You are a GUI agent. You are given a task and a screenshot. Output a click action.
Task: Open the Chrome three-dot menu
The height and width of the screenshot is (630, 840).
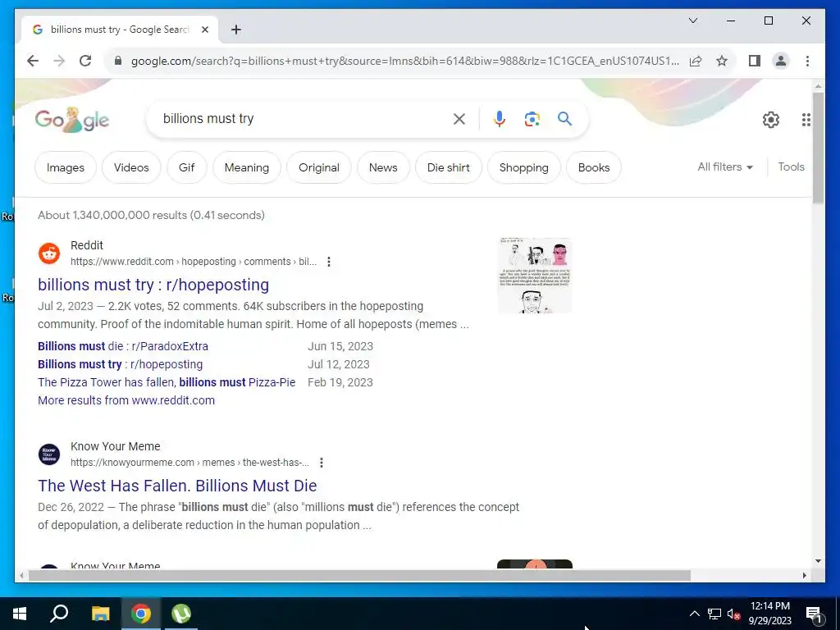tap(807, 61)
